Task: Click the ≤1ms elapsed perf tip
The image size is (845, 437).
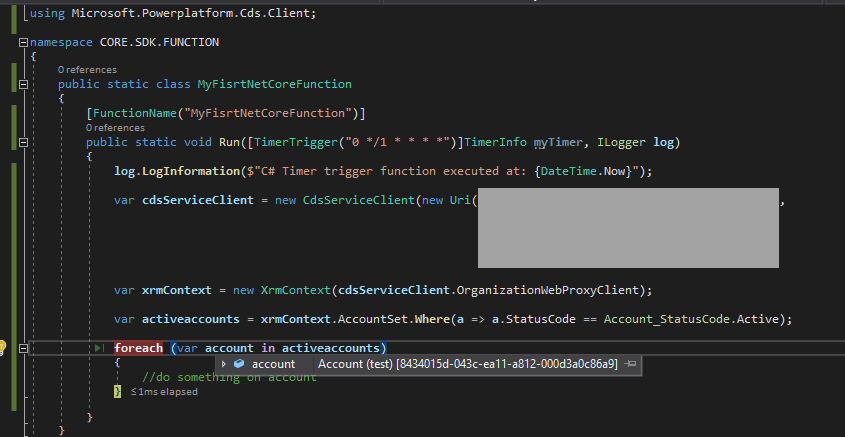Action: 164,392
